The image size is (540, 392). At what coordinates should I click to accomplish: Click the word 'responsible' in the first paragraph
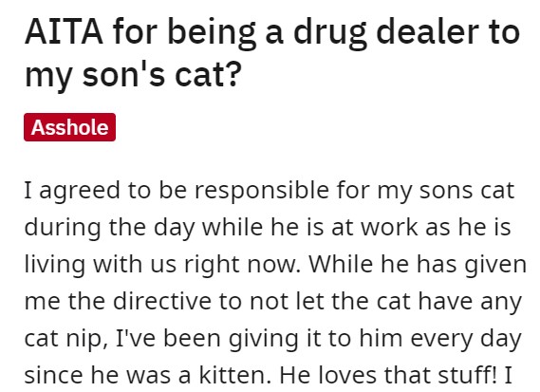point(262,192)
